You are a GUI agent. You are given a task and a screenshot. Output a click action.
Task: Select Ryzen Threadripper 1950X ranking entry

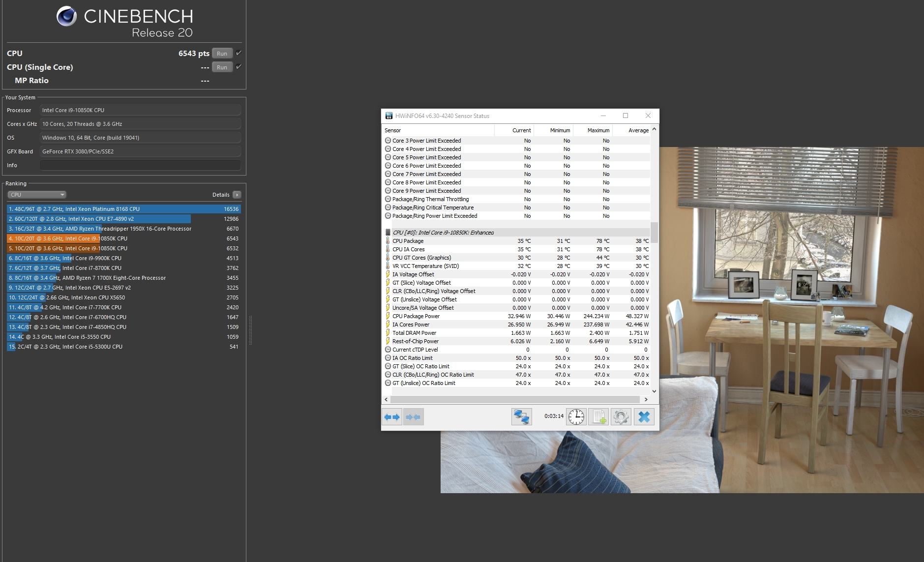[x=124, y=229]
